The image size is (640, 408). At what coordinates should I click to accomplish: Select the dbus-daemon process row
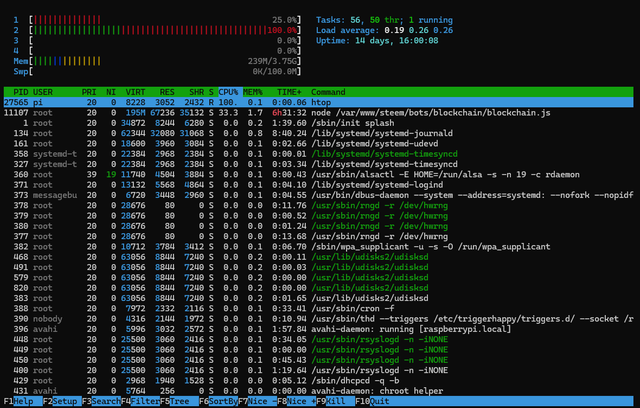[318, 195]
